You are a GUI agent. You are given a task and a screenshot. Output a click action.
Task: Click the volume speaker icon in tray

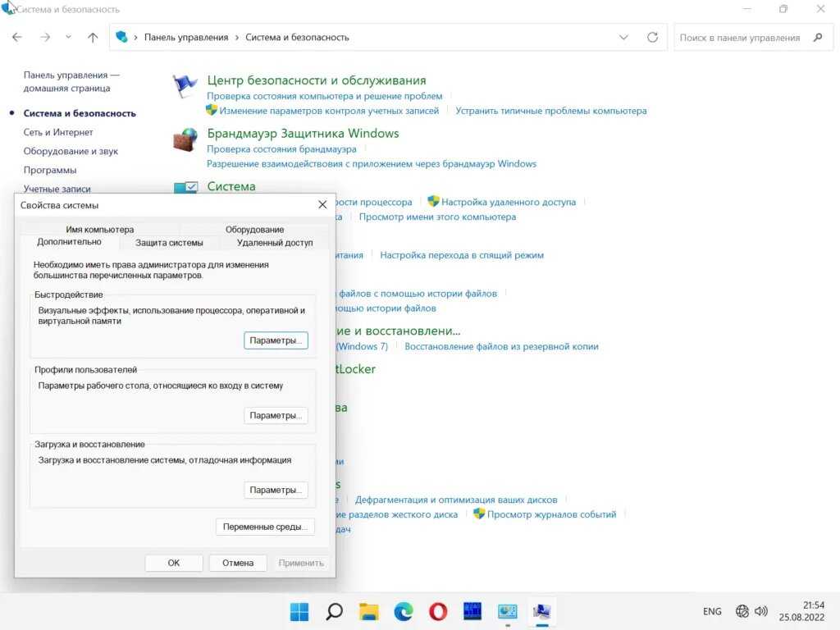coord(761,611)
